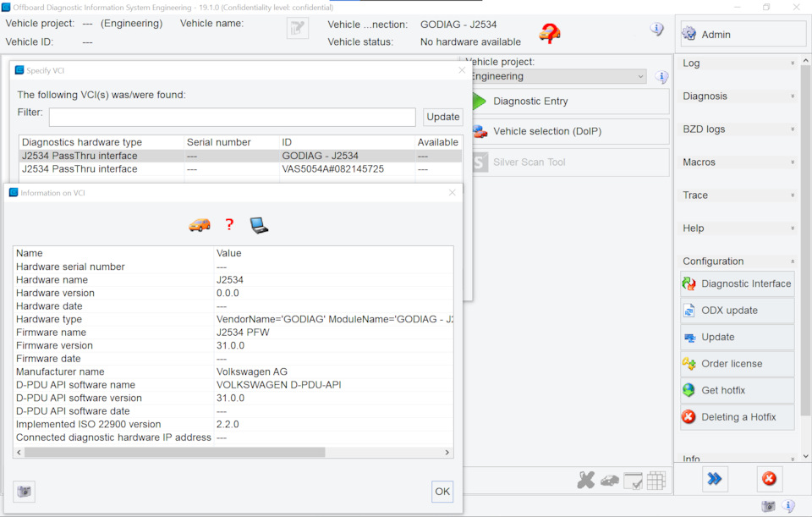812x517 pixels.
Task: Click the ODX update document icon
Action: [689, 311]
